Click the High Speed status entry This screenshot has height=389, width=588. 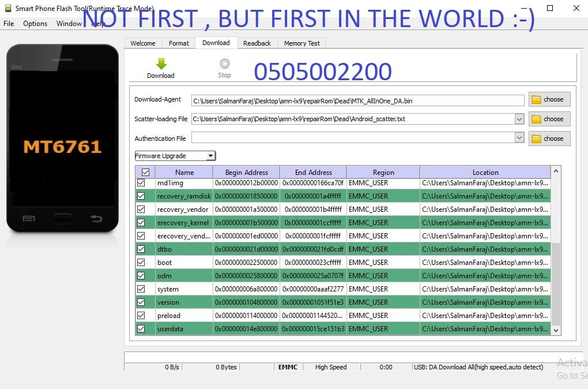click(331, 367)
